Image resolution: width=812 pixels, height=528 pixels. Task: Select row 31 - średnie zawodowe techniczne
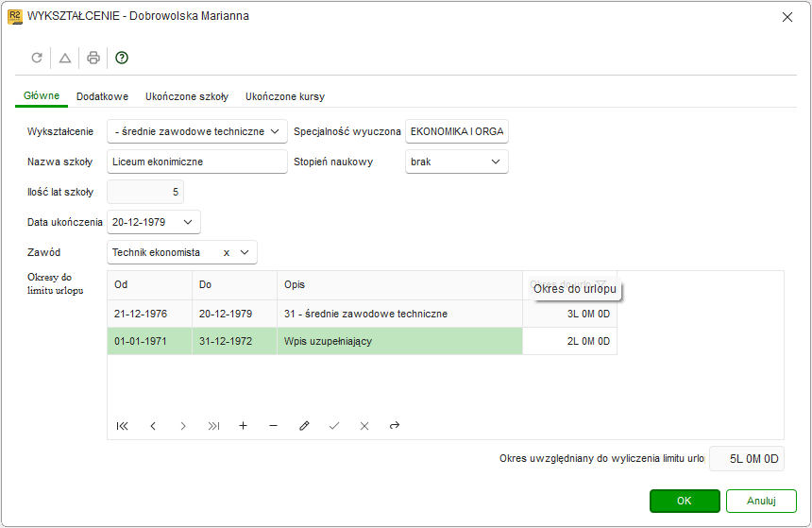(399, 314)
